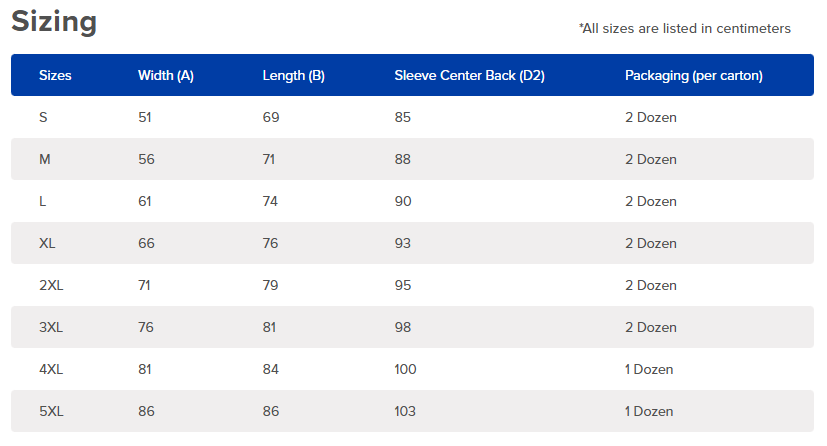Image resolution: width=827 pixels, height=446 pixels.
Task: Select the S size row label
Action: pos(43,117)
